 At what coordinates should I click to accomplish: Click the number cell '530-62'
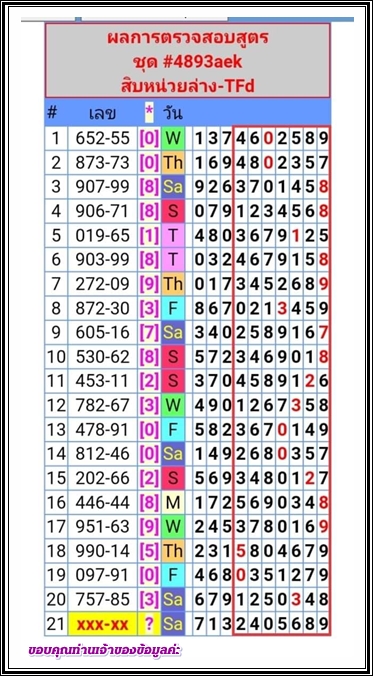[x=102, y=357]
